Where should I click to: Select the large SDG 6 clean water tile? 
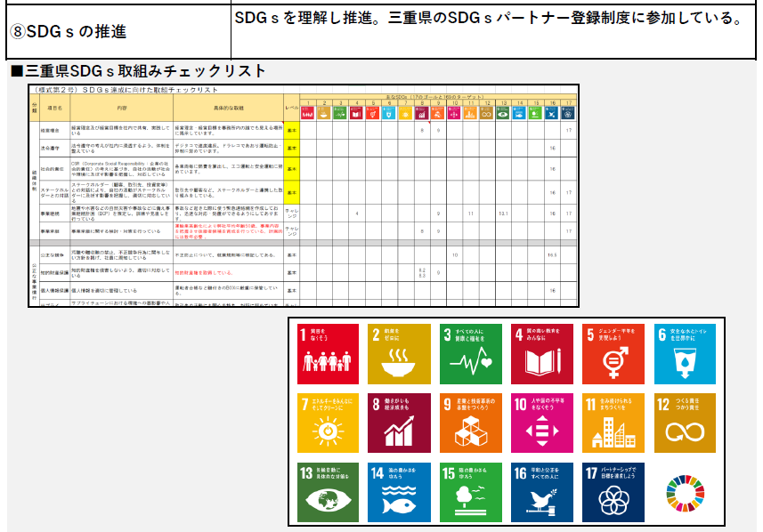tap(685, 354)
